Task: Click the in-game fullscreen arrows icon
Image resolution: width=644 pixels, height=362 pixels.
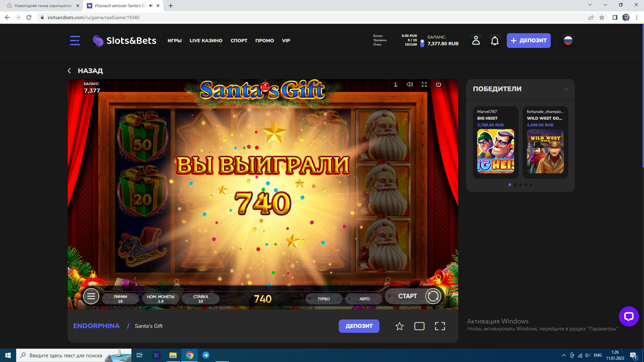Action: pyautogui.click(x=424, y=84)
